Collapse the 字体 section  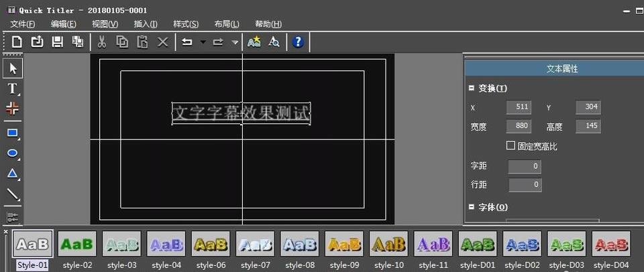pyautogui.click(x=471, y=207)
